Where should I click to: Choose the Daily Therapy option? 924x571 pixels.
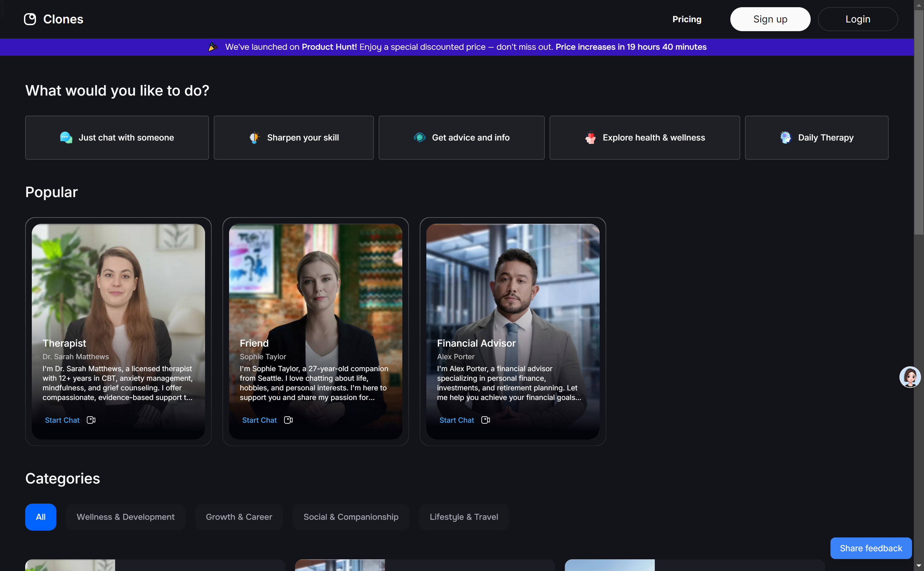click(817, 138)
